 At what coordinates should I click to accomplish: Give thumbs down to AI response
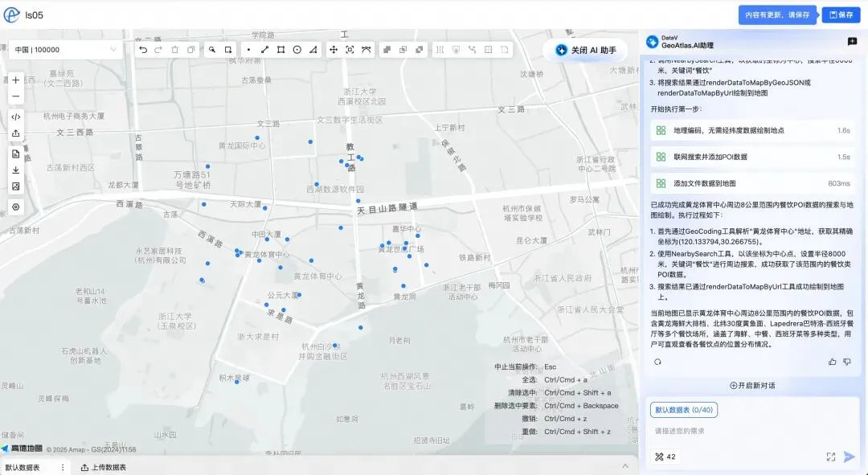pyautogui.click(x=847, y=362)
